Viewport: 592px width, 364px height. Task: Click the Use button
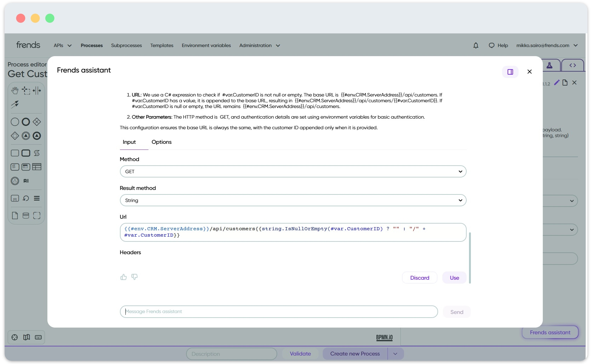(454, 278)
